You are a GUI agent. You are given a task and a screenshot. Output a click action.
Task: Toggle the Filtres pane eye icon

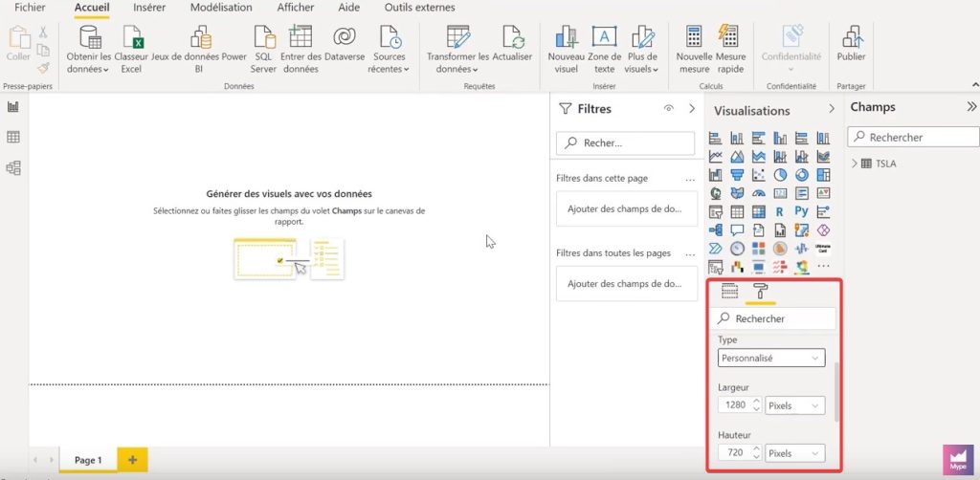pyautogui.click(x=669, y=109)
